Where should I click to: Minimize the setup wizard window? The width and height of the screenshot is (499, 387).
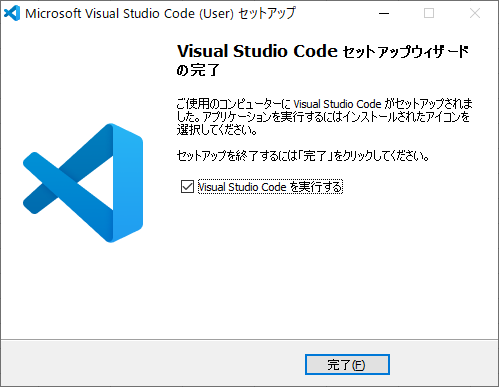tap(384, 13)
